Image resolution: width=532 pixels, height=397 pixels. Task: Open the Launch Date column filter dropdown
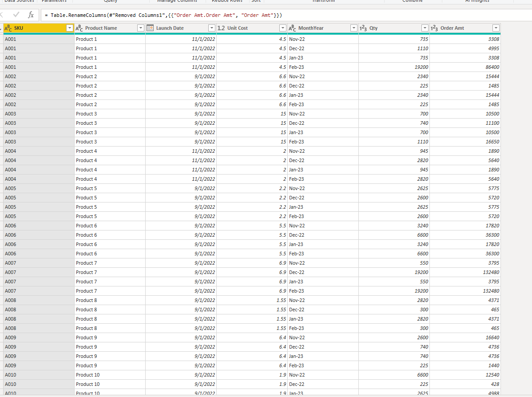tap(212, 28)
